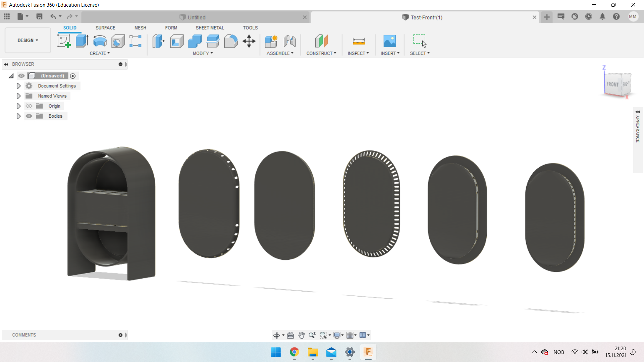644x362 pixels.
Task: Click the Offset Plane construct icon
Action: tap(321, 41)
